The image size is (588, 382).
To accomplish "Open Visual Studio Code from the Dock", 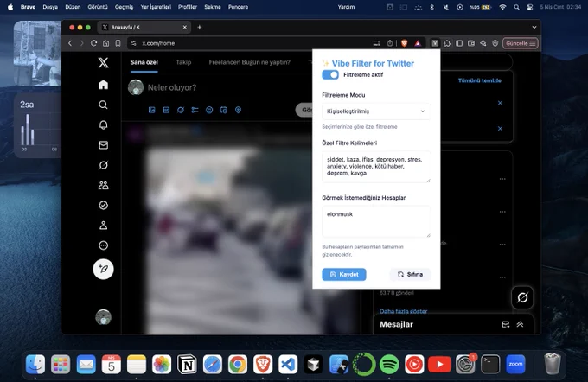I will click(x=288, y=364).
